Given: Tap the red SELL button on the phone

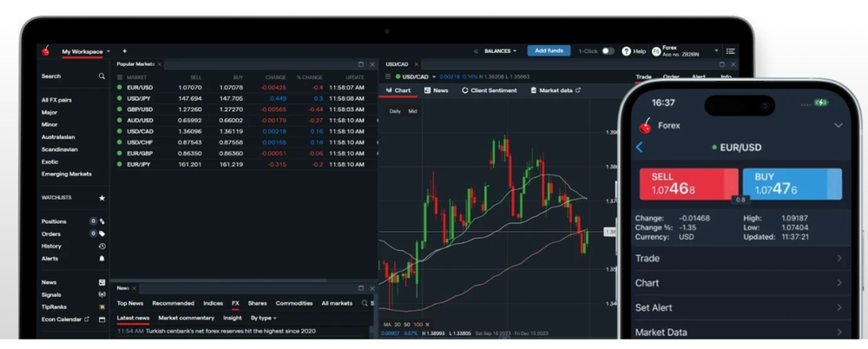Looking at the screenshot, I should point(688,184).
